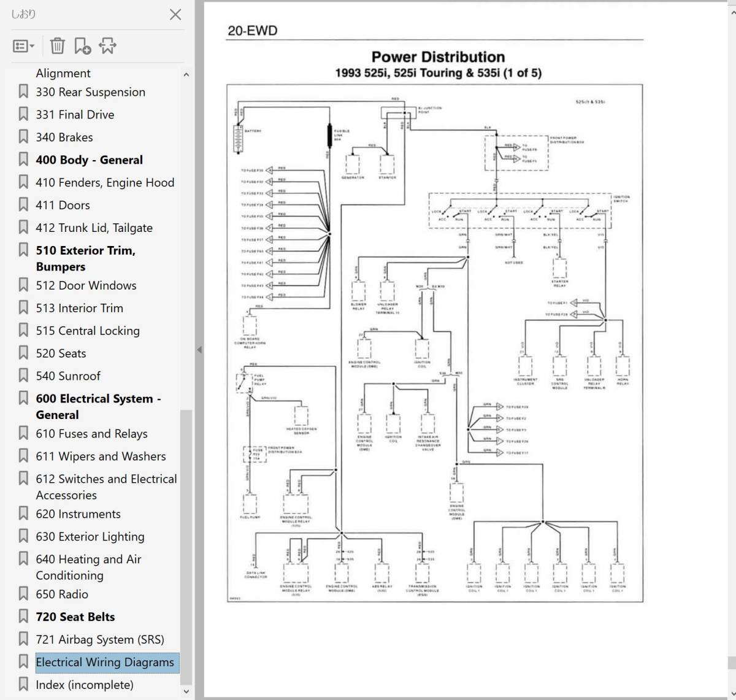Screen dimensions: 736x700
Task: Open the 520 Seats bookmark
Action: [x=61, y=354]
